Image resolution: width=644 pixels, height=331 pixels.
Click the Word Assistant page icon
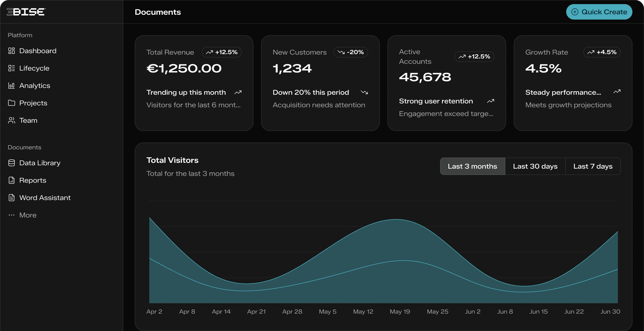pos(12,197)
